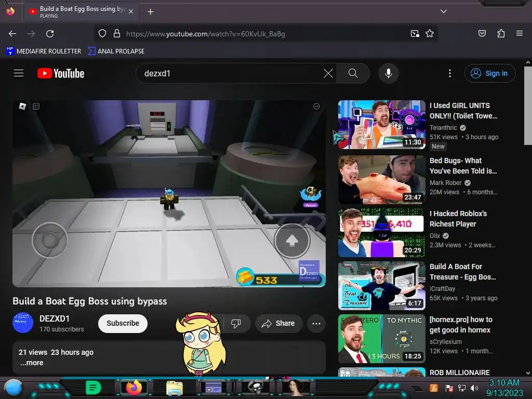532x399 pixels.
Task: Go to YouTube home via logo
Action: [61, 73]
